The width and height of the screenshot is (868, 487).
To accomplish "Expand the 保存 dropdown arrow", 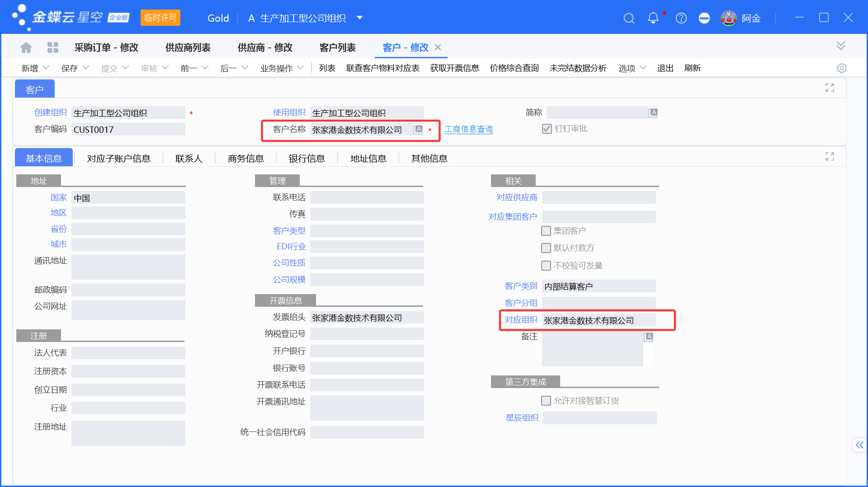I will click(x=85, y=68).
